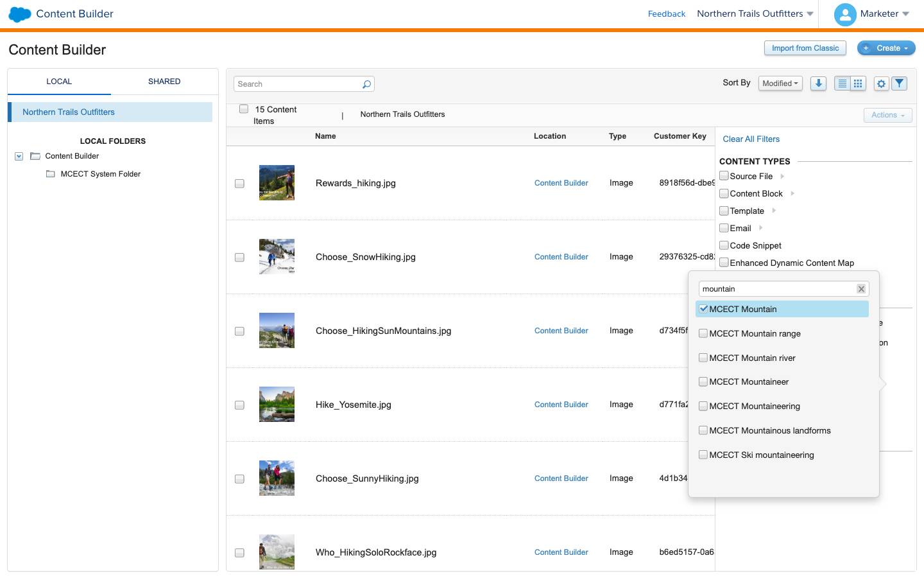Click the Salesforce cloud logo
This screenshot has width=924, height=578.
point(20,14)
